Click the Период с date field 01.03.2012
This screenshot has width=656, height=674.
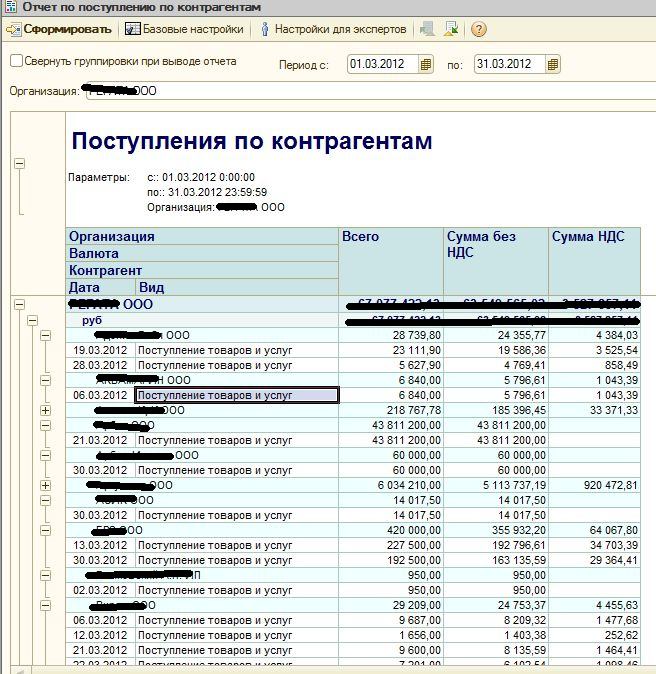(382, 64)
